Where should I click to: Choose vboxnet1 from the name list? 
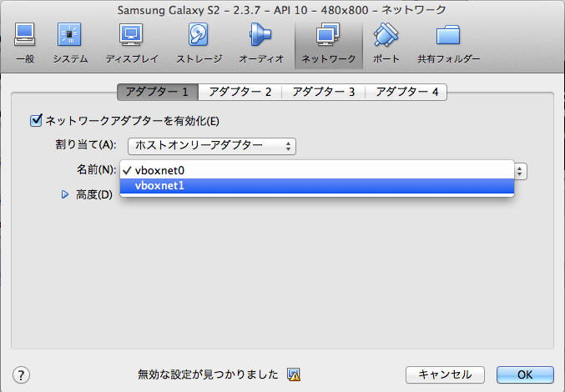click(x=317, y=186)
